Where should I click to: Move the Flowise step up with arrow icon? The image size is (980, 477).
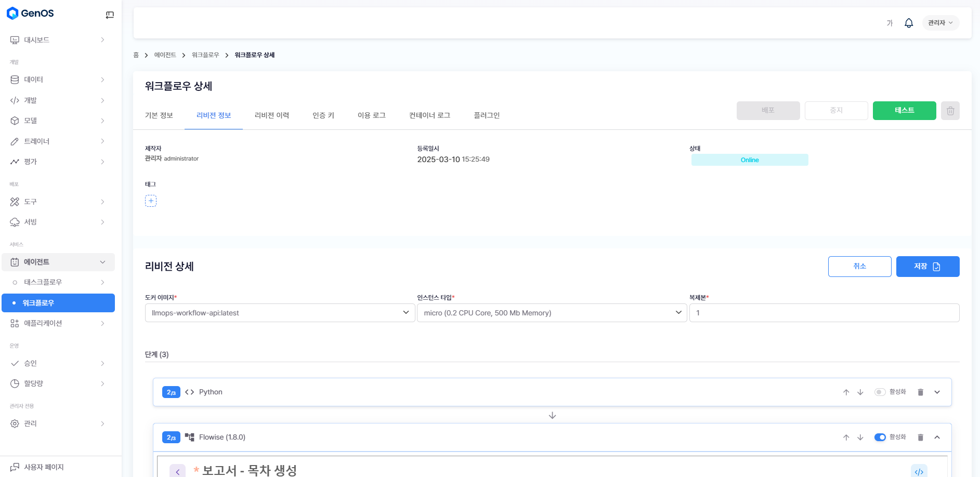[846, 438]
